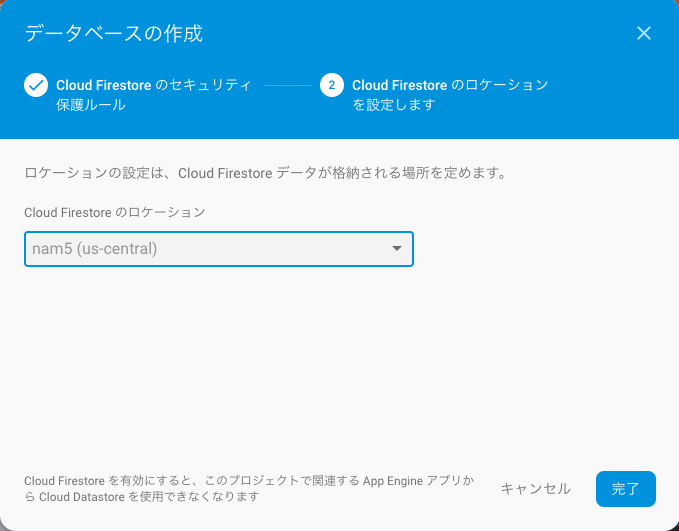Select Cloud Firestore のロケーションを設定します step
Screen dimensions: 679x531
coord(450,94)
